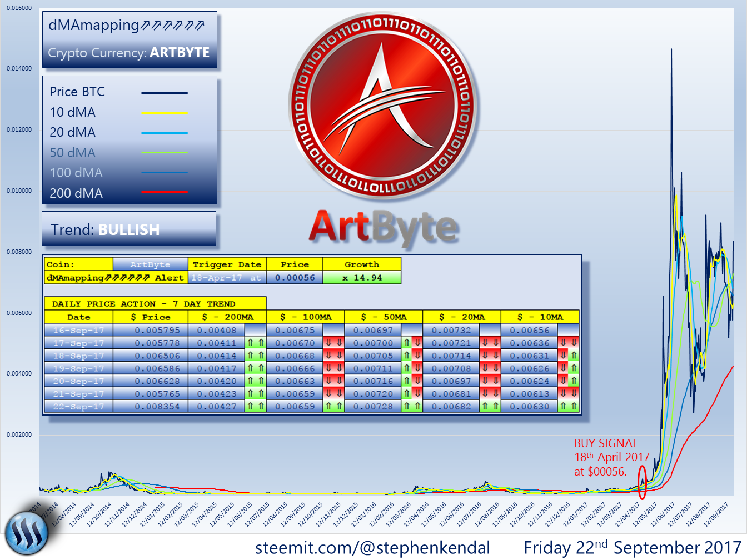The image size is (747, 560).
Task: Click the Trend: BULLISH box
Action: coord(129,229)
